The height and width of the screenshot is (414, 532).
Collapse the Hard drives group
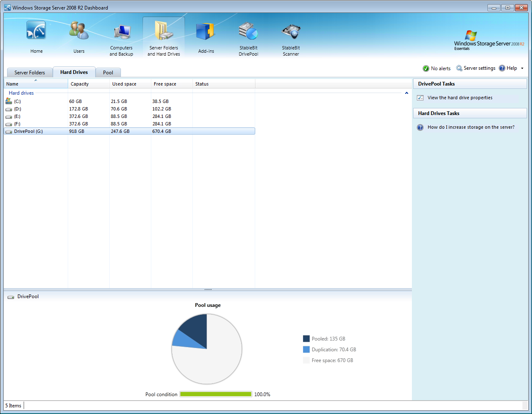[406, 93]
